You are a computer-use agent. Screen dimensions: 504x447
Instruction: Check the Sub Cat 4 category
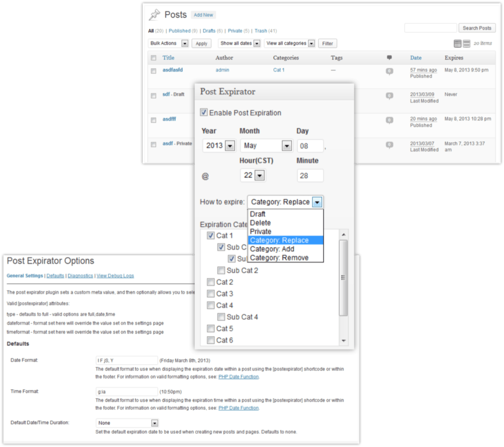tap(221, 317)
